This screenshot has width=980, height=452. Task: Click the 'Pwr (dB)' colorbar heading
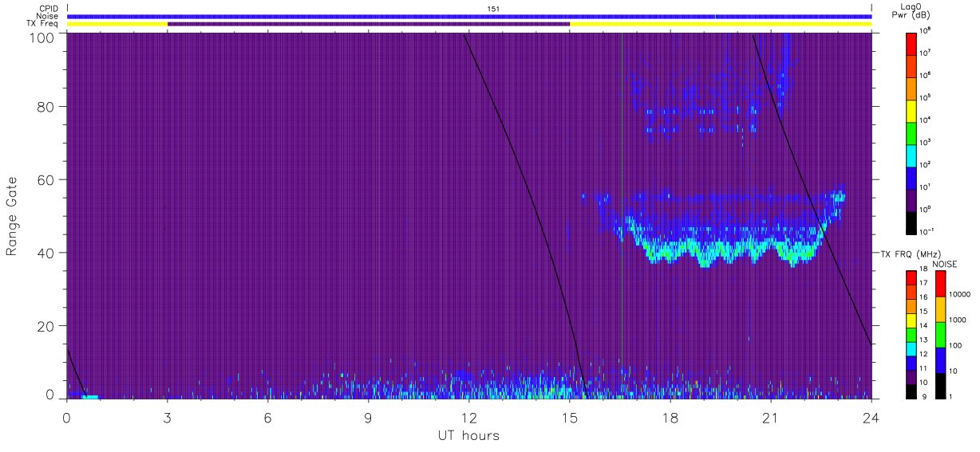tap(912, 16)
